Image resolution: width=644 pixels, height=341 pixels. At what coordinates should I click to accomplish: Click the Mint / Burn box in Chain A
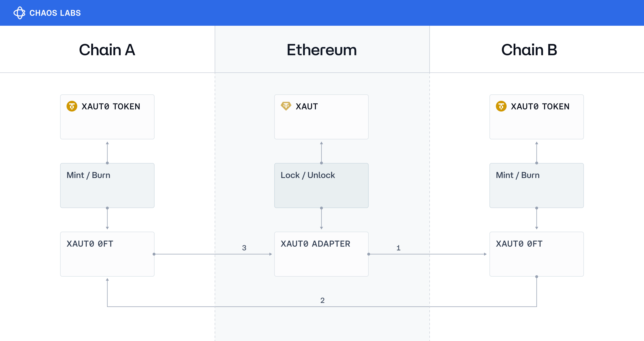(107, 185)
